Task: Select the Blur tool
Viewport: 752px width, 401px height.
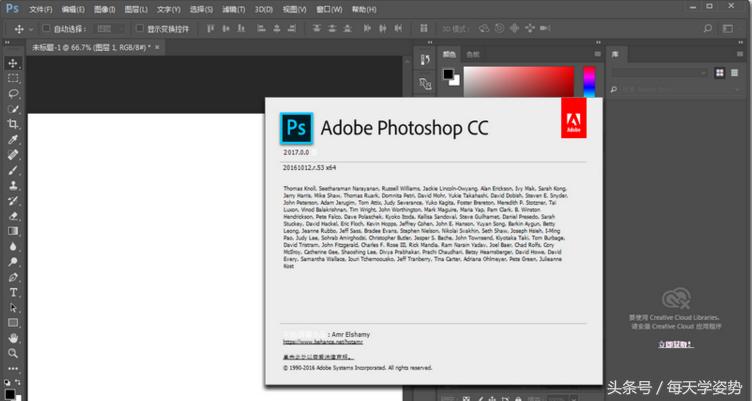Action: pos(13,247)
